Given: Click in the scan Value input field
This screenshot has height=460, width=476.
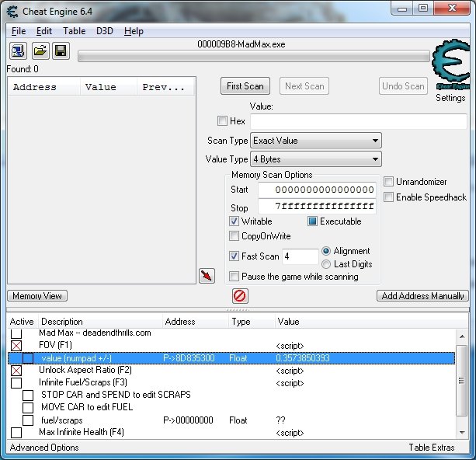Looking at the screenshot, I should (359, 121).
